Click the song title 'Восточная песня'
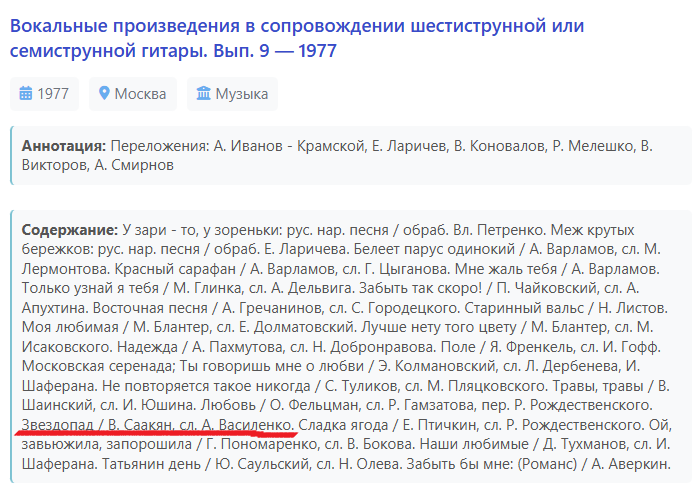This screenshot has height=504, width=694. 150,308
